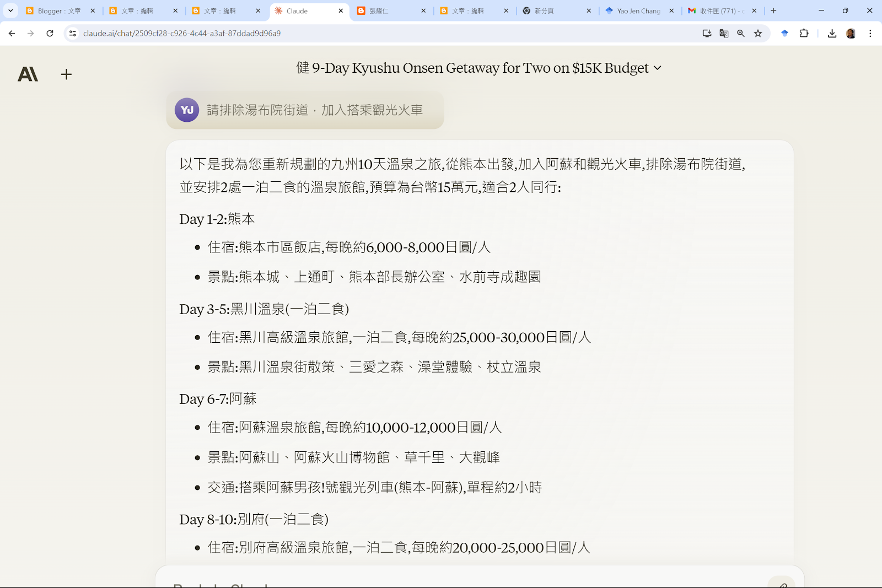Click the heading Day 8-10:別府(一泊二食)
Viewport: 882px width, 588px height.
[x=254, y=520]
